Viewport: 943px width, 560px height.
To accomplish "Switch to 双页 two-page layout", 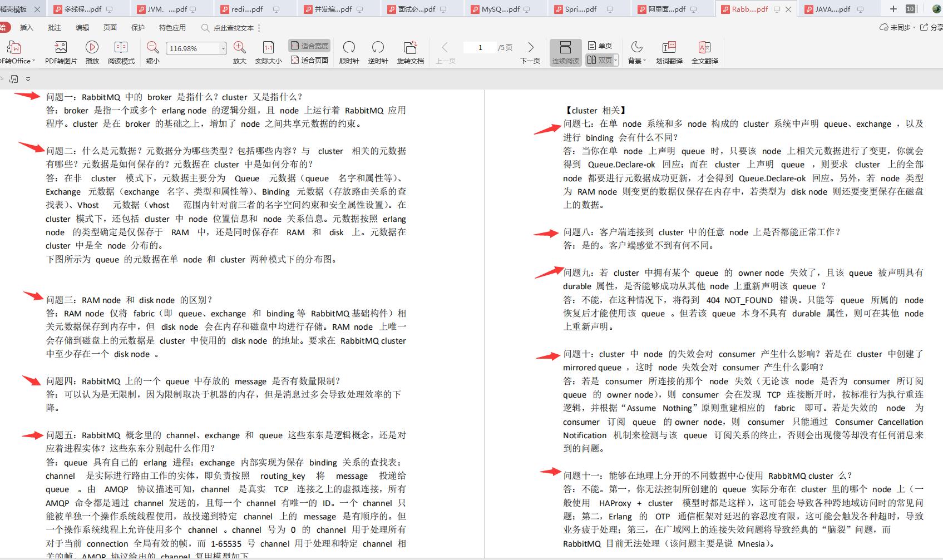I will (x=599, y=60).
